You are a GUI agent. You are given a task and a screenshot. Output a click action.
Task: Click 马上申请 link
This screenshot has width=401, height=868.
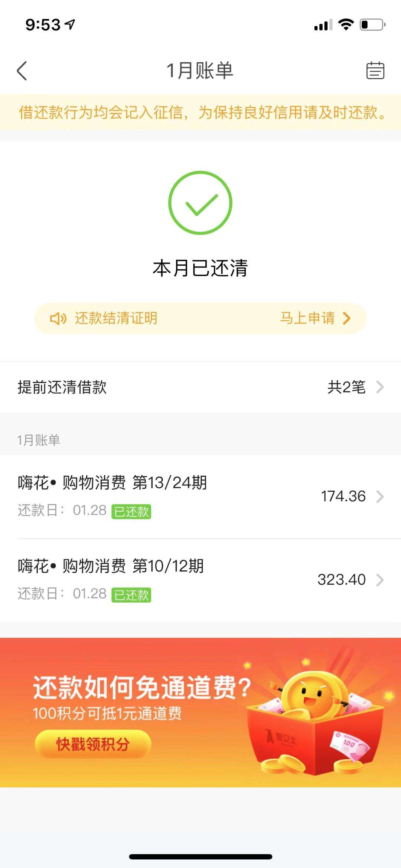click(x=307, y=318)
